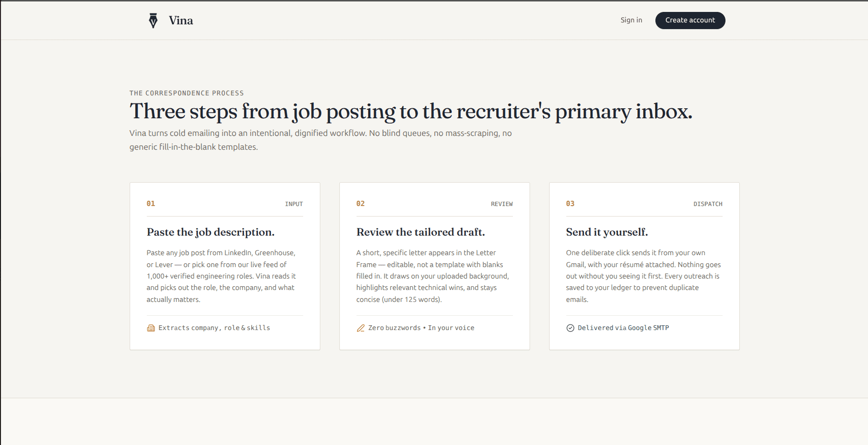Viewport: 868px width, 445px height.
Task: Click the DISPATCH label
Action: 708,204
